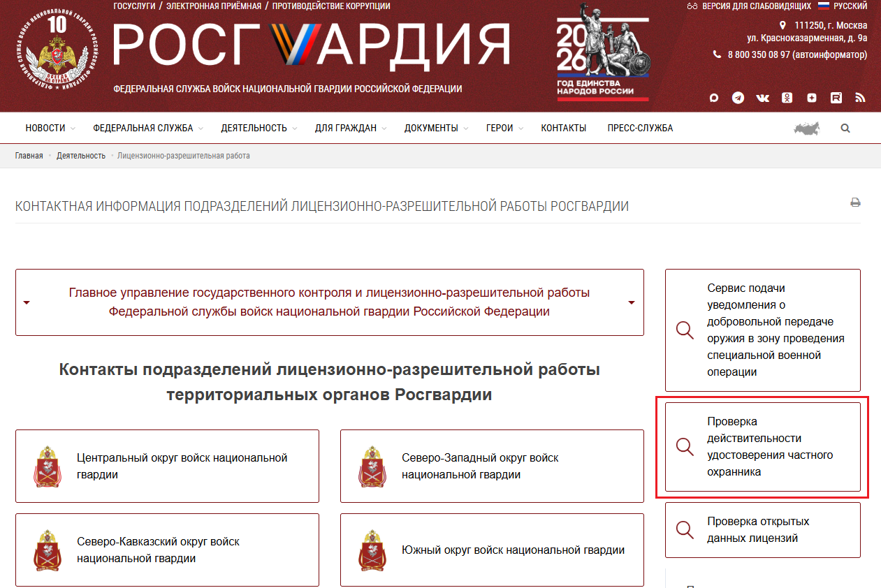Open site search magnifier in nav bar
Viewport: 881px width, 588px height.
point(845,128)
